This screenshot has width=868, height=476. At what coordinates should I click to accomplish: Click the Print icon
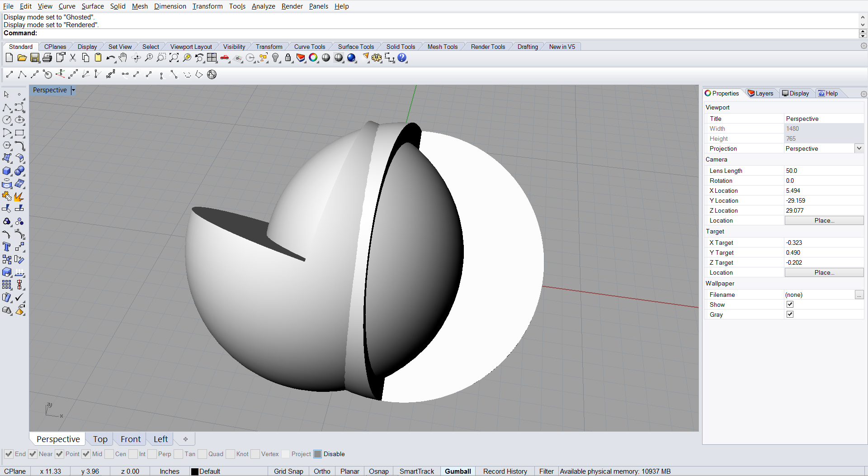click(x=47, y=57)
